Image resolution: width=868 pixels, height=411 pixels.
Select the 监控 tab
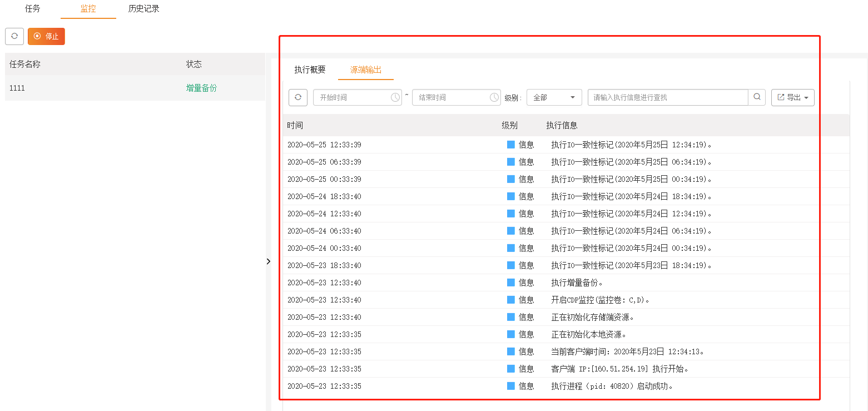(x=88, y=9)
